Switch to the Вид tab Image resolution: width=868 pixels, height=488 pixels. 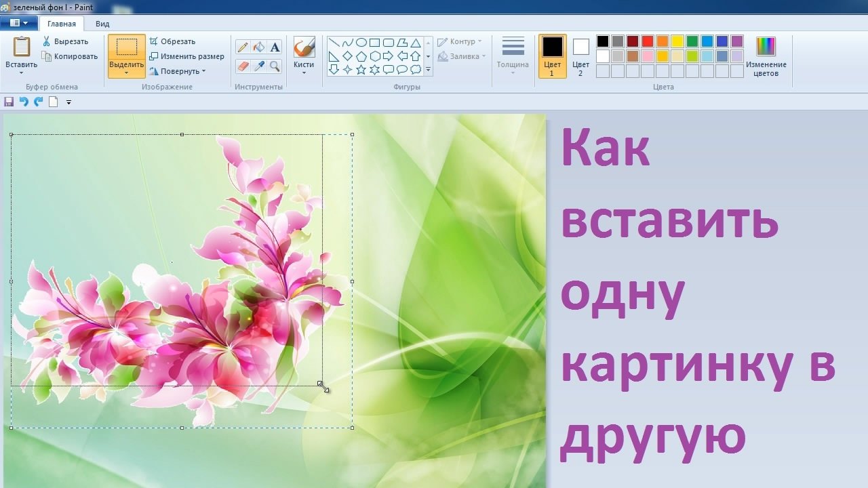coord(102,24)
